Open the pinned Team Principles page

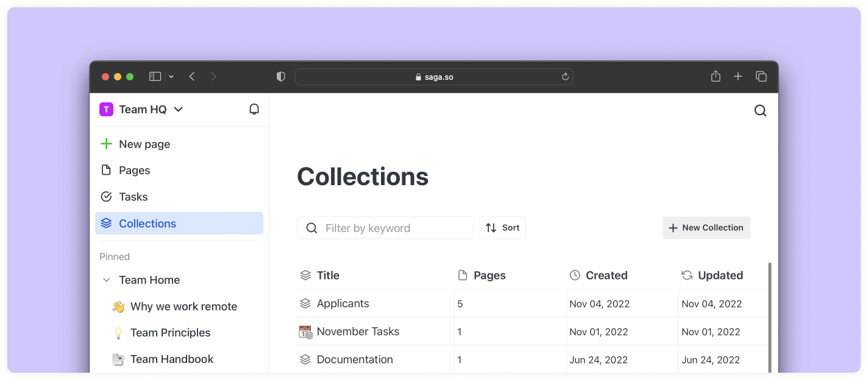coord(170,332)
